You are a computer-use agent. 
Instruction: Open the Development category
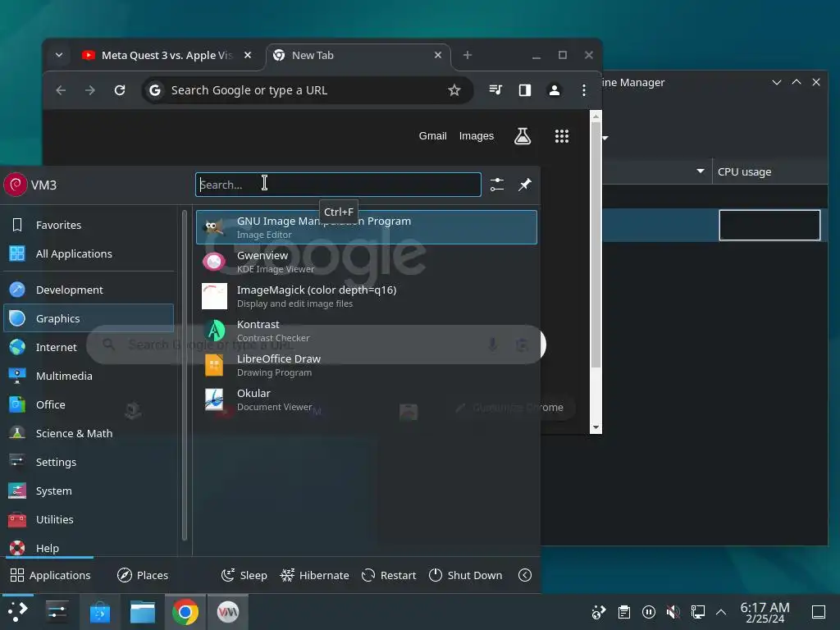coord(89,290)
